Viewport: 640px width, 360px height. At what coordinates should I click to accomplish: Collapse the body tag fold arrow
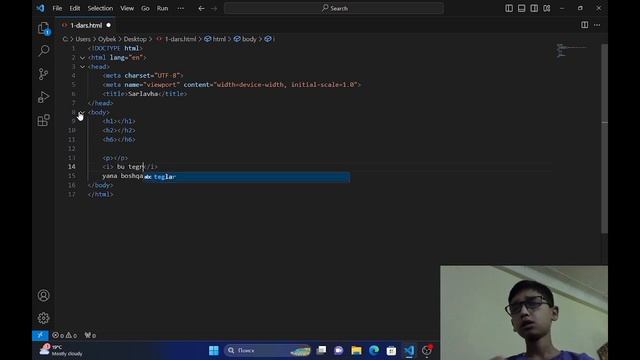(x=82, y=112)
